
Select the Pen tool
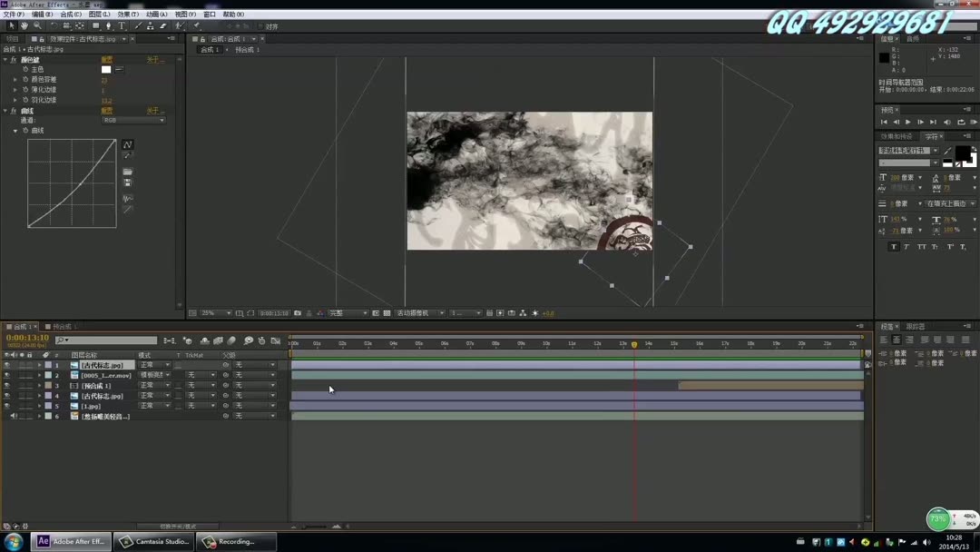pyautogui.click(x=108, y=25)
